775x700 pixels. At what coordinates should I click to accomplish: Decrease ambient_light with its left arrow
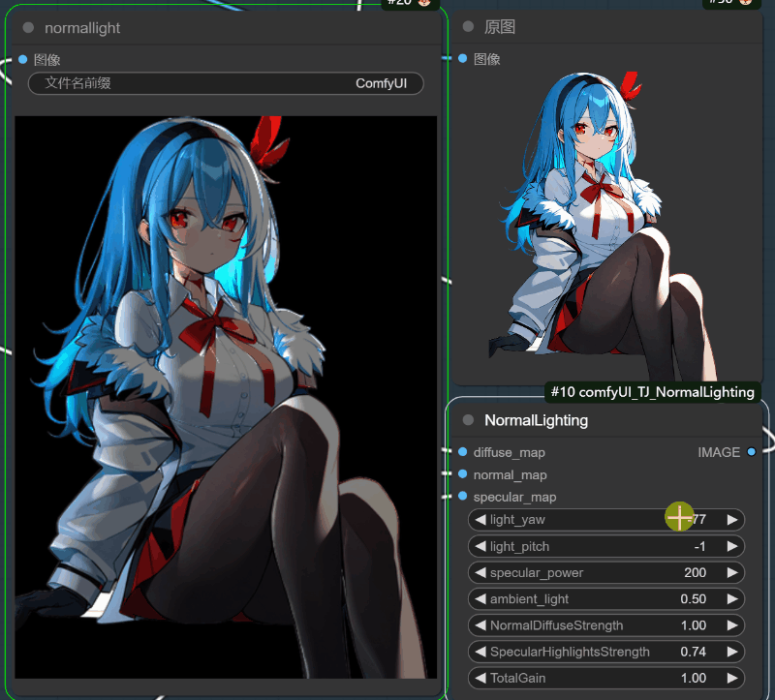[x=480, y=598]
